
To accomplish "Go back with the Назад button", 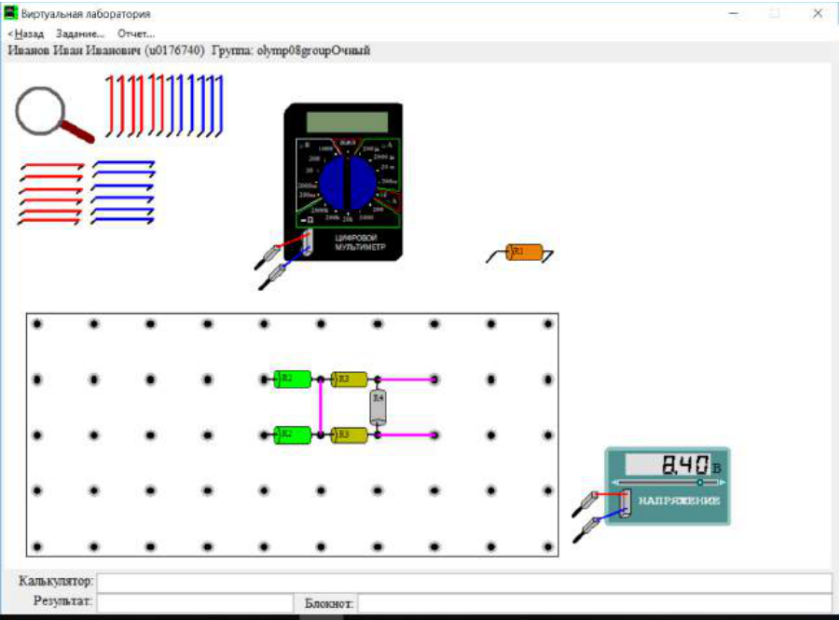I will pos(26,34).
